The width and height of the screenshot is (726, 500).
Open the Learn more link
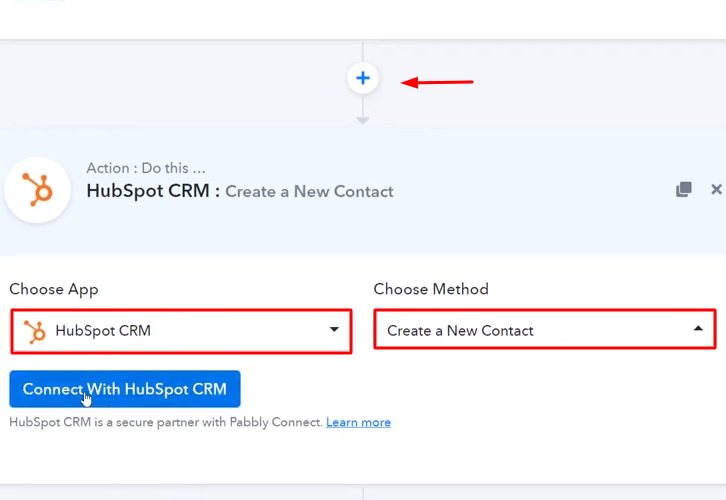pyautogui.click(x=358, y=422)
